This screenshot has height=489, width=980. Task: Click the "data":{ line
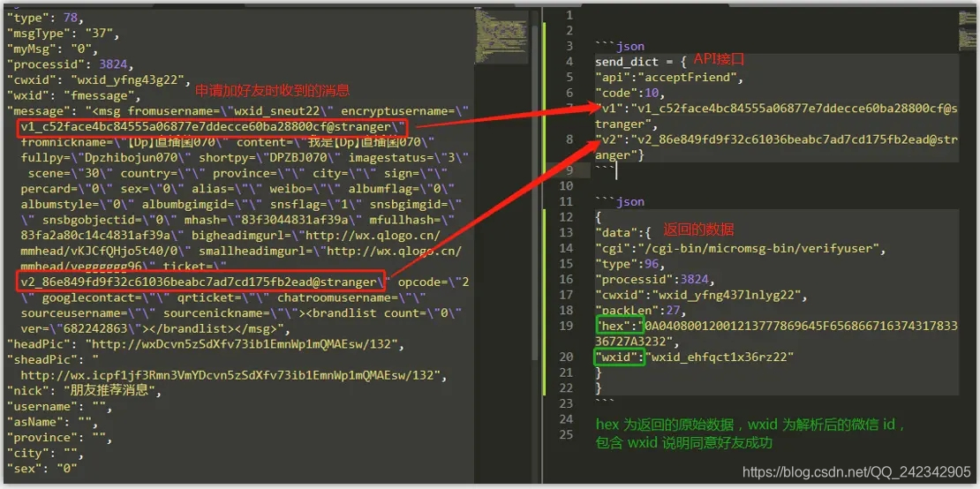623,232
